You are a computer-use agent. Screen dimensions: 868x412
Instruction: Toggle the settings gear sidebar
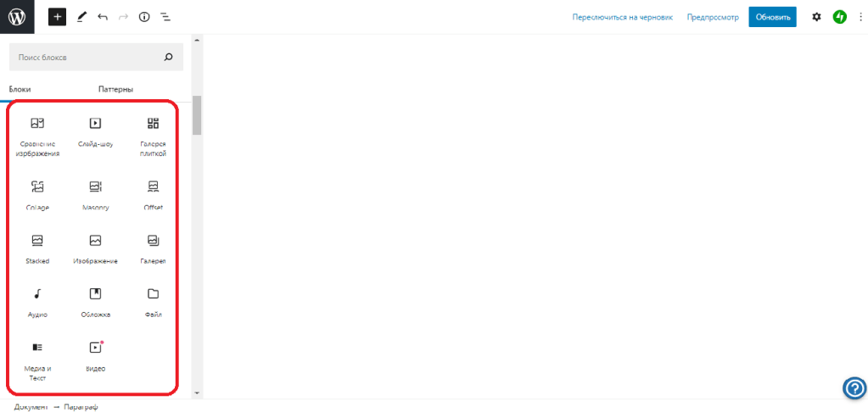816,16
